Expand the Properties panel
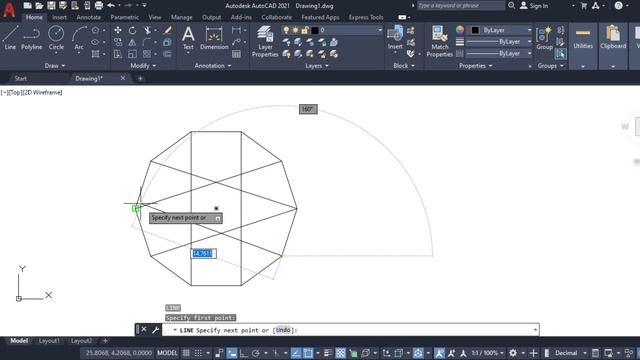This screenshot has height=360, width=640. pos(476,66)
